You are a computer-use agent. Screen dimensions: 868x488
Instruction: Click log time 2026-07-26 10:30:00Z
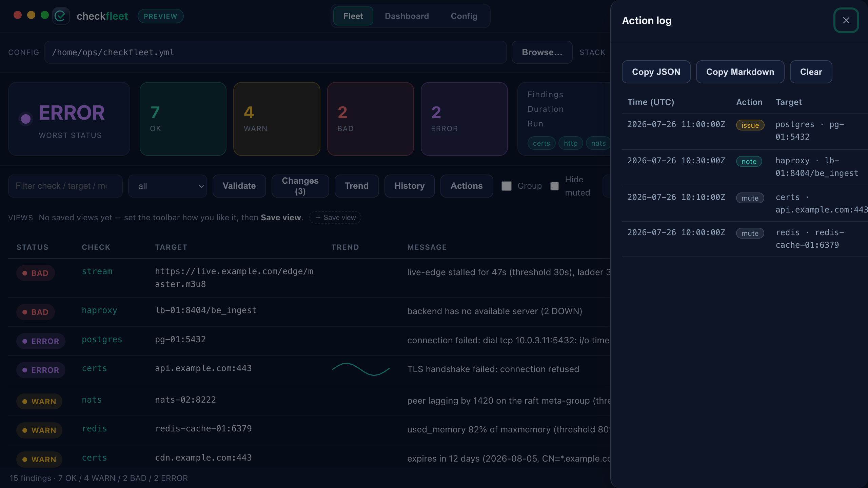[x=676, y=161]
